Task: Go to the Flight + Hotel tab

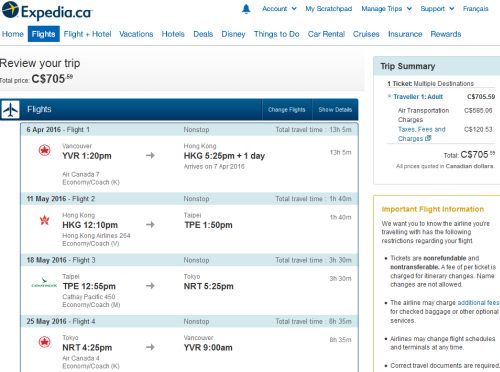Action: (x=87, y=34)
